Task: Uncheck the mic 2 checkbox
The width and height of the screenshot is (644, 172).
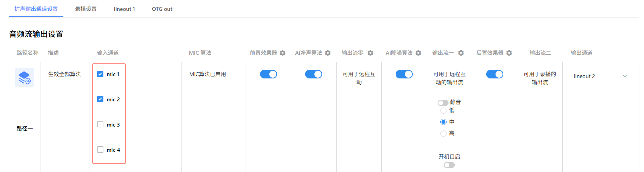Action: [100, 99]
